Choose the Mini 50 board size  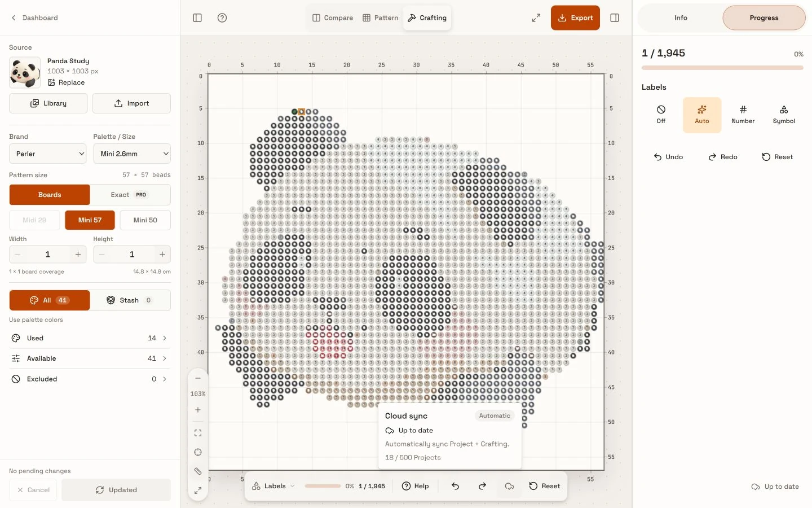[145, 220]
